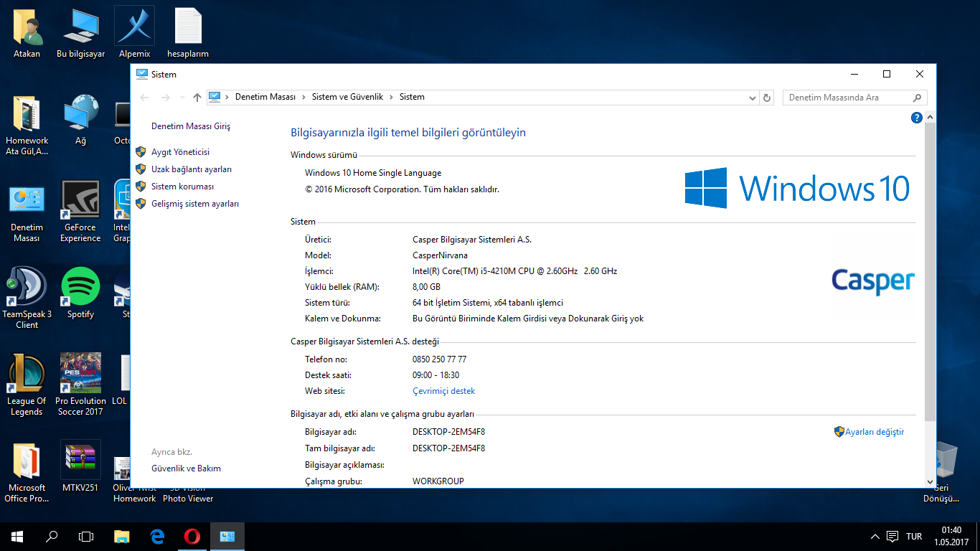Screen dimensions: 980x551
Task: Launch Opera browser from the taskbar
Action: tap(192, 536)
